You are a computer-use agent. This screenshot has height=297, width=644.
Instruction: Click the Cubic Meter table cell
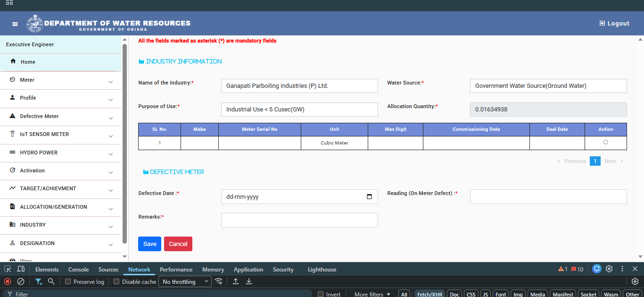coord(334,143)
